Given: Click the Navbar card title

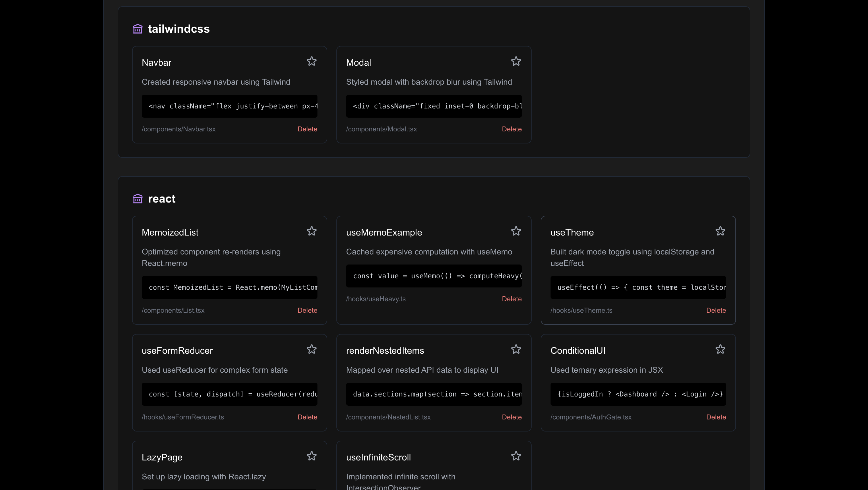Looking at the screenshot, I should (156, 63).
